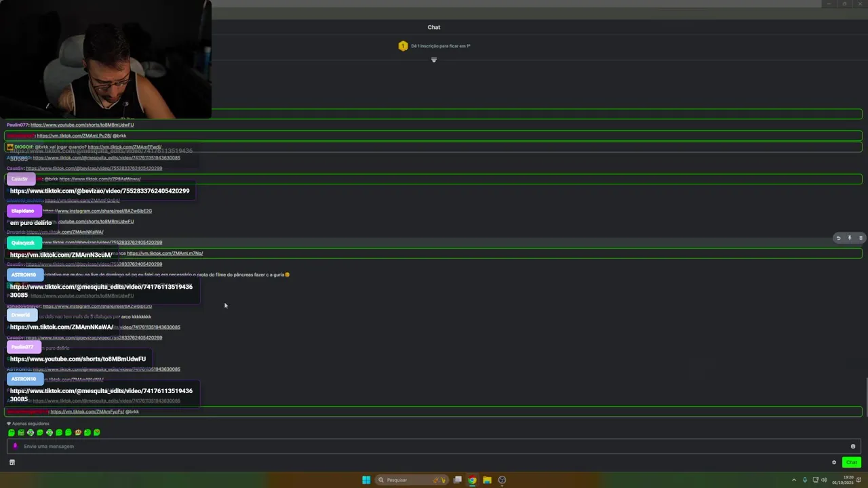Image resolution: width=868 pixels, height=488 pixels.
Task: Click pin icon on hovered message
Action: tap(849, 238)
